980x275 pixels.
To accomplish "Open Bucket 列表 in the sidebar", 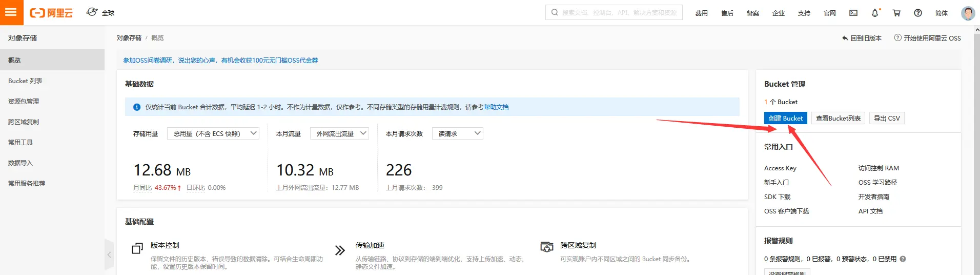I will (52, 81).
